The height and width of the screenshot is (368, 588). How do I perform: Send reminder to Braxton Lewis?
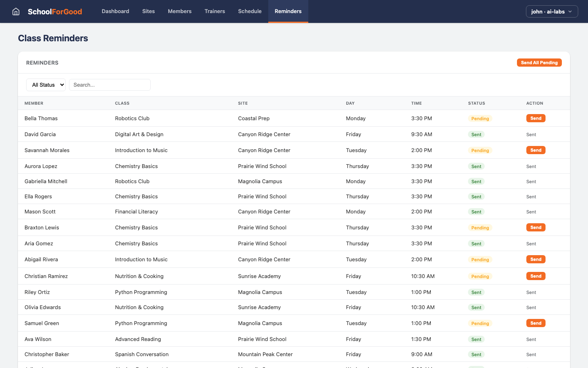(536, 227)
